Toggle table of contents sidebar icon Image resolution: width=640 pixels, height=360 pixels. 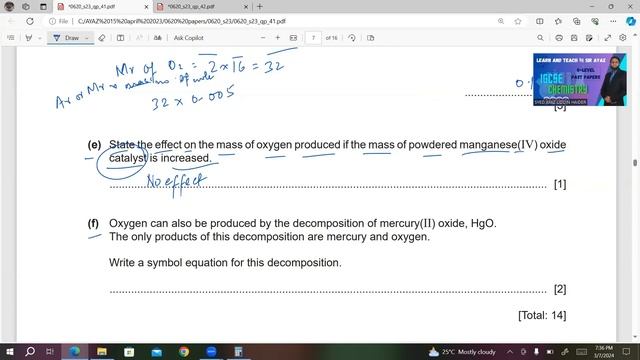coord(11,38)
